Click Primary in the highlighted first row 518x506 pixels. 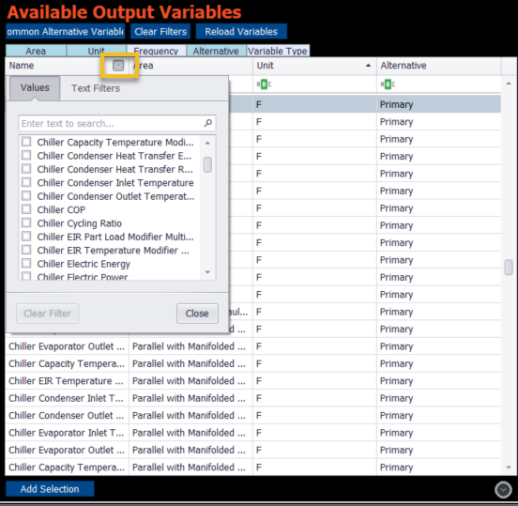396,105
